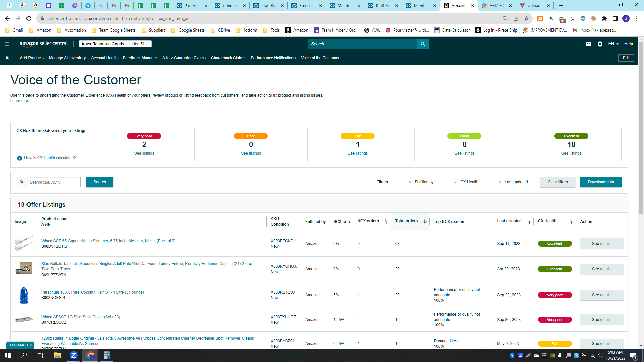Viewport: 644px width, 362px height.
Task: Open Windows taskbar search
Action: coord(24,355)
